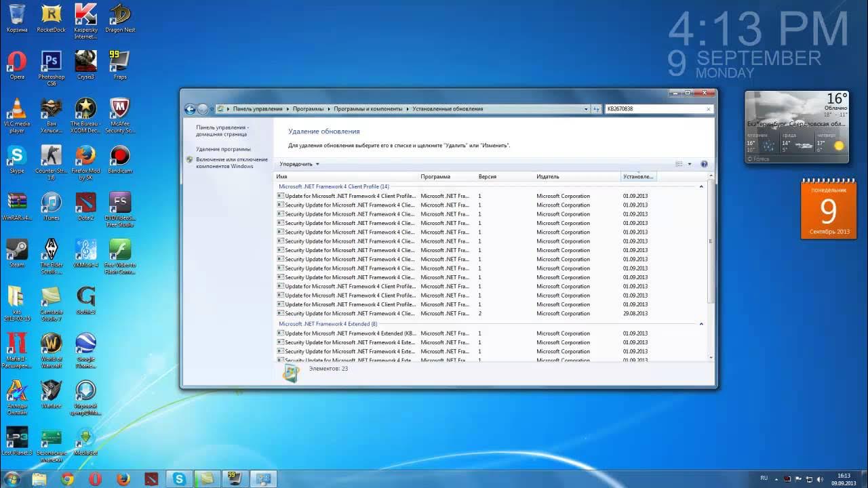The width and height of the screenshot is (868, 488).
Task: Select the Crysis3 desktop icon
Action: [85, 65]
